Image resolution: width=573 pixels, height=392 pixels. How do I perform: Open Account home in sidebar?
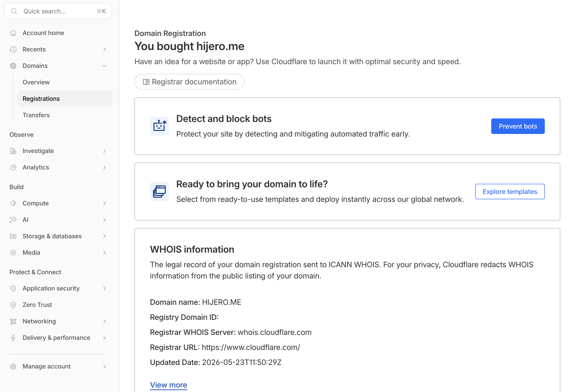point(58,33)
